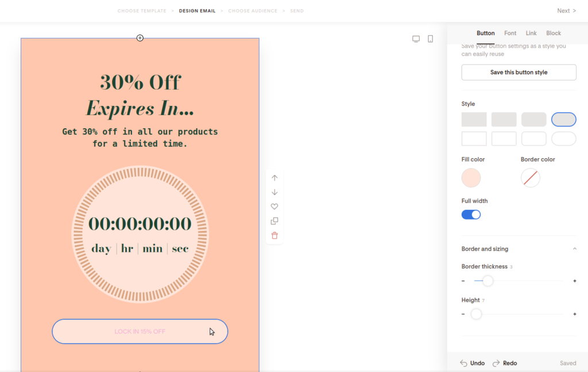This screenshot has width=588, height=372.
Task: Open the Link tab
Action: (531, 33)
